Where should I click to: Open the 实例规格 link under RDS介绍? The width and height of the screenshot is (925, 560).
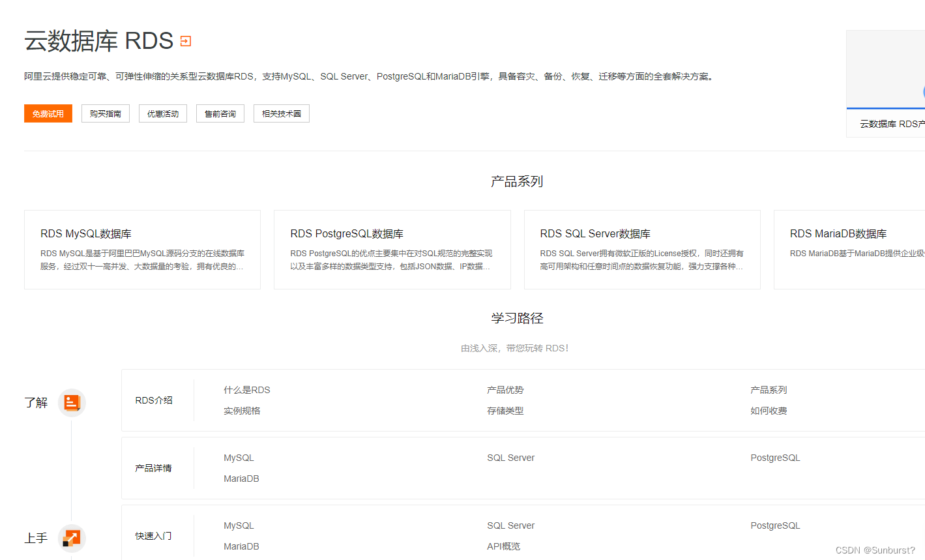pyautogui.click(x=242, y=410)
